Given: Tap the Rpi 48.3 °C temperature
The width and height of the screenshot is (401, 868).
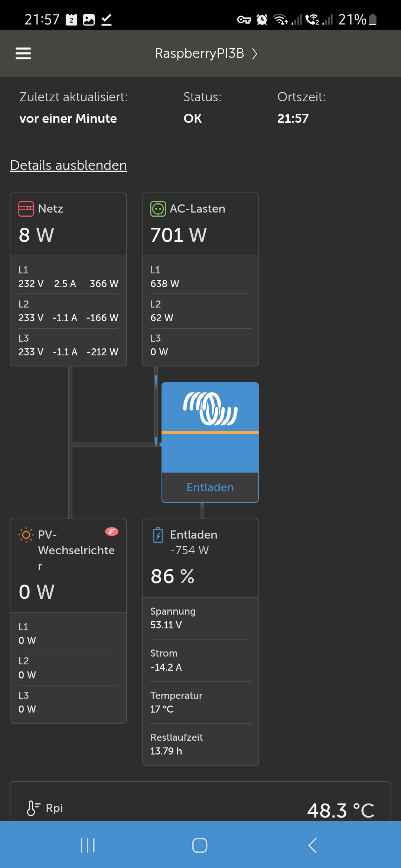Looking at the screenshot, I should tap(340, 810).
